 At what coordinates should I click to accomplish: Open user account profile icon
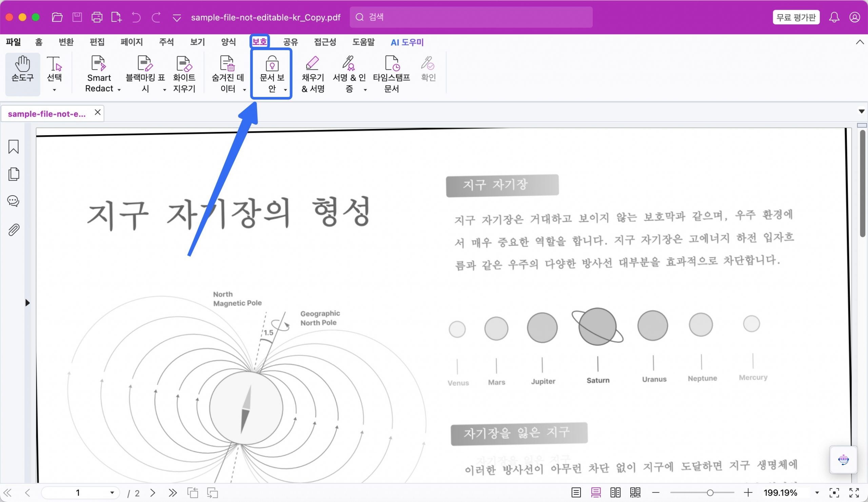(854, 17)
